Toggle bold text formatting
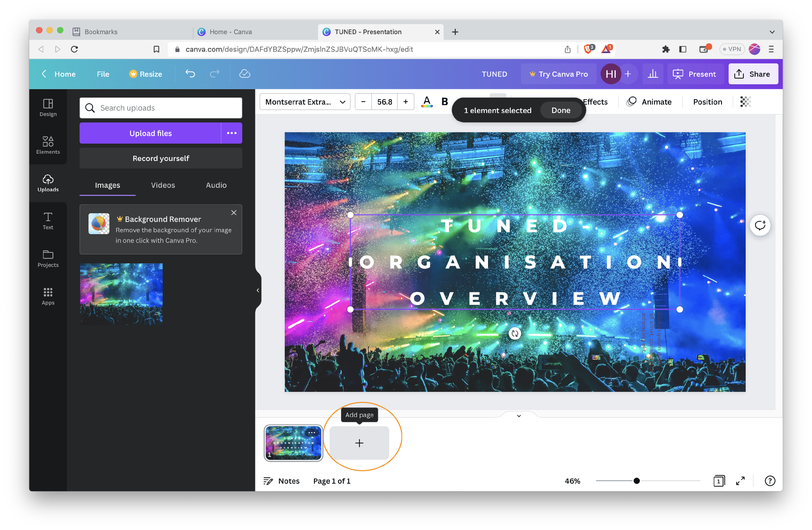 (444, 102)
